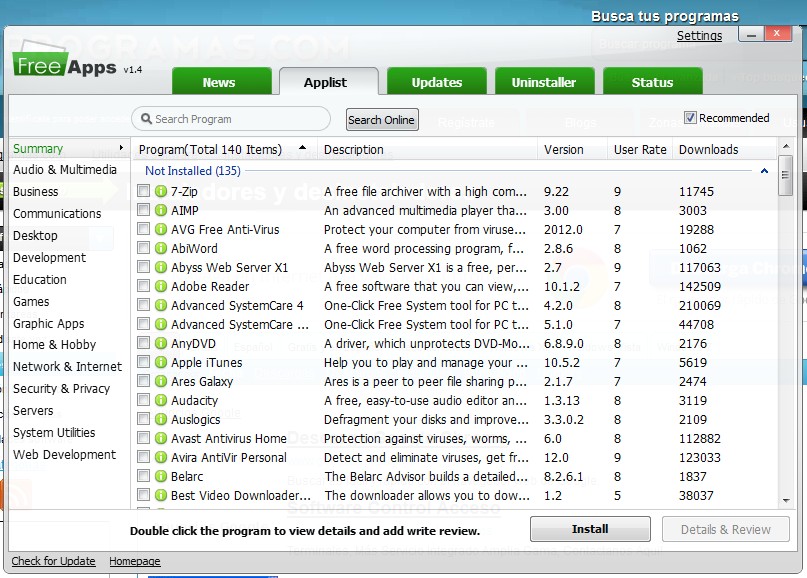Tick the AIMP checkbox
The height and width of the screenshot is (578, 807).
144,210
